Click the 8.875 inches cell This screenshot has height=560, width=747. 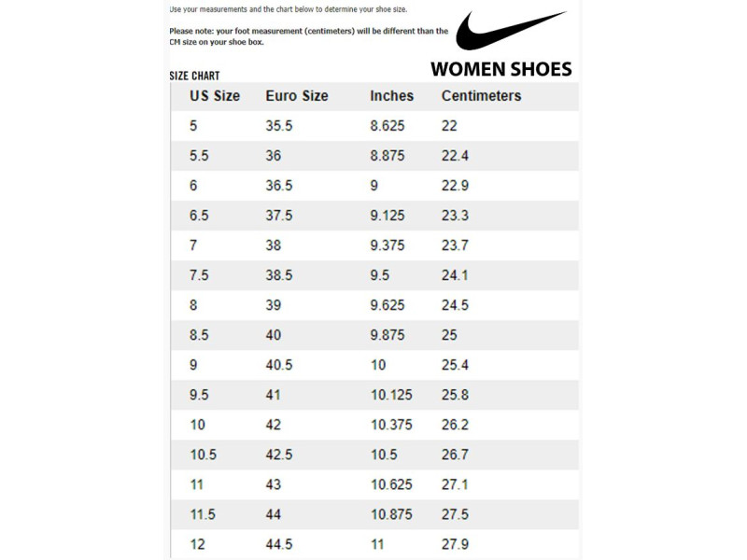click(388, 156)
